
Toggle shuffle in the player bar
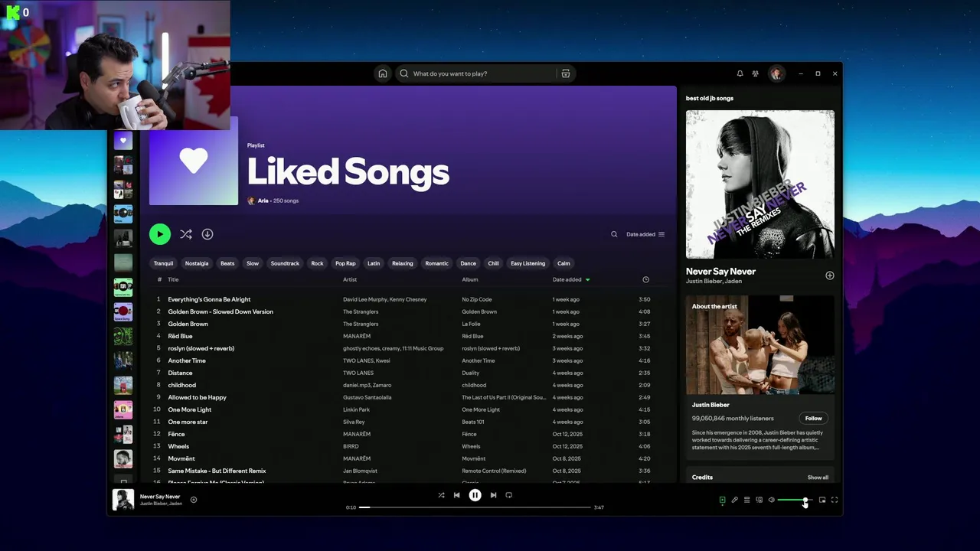pos(441,495)
